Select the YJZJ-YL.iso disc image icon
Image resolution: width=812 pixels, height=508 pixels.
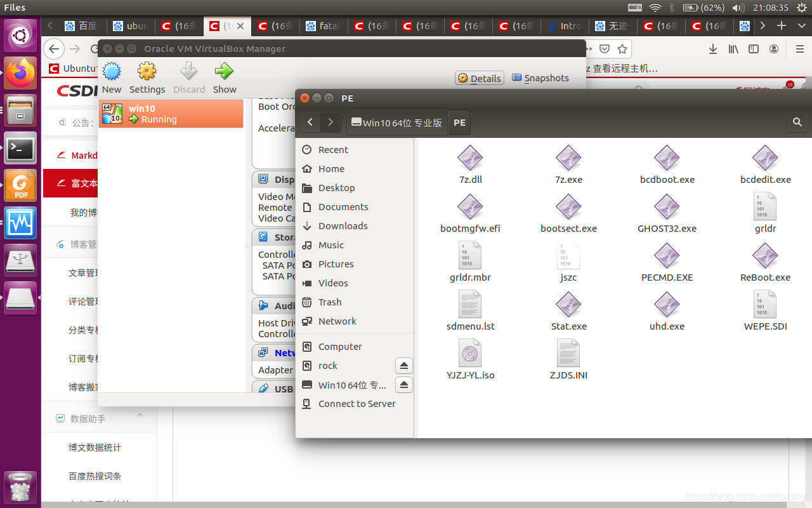pos(470,354)
